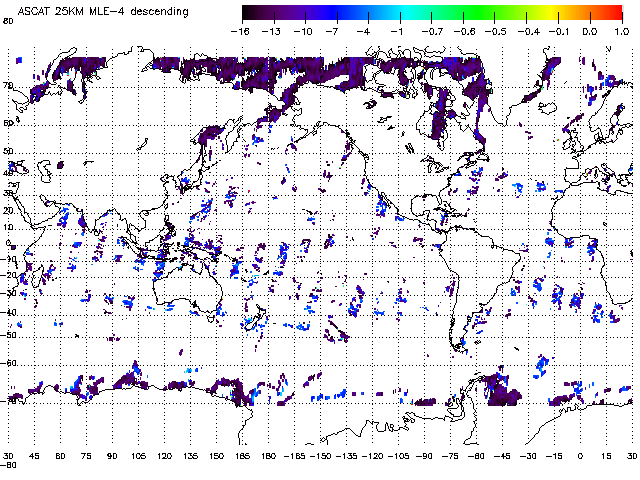Viewport: 640px width, 480px height.
Task: Click the 150 longitude axis label
Action: (217, 456)
